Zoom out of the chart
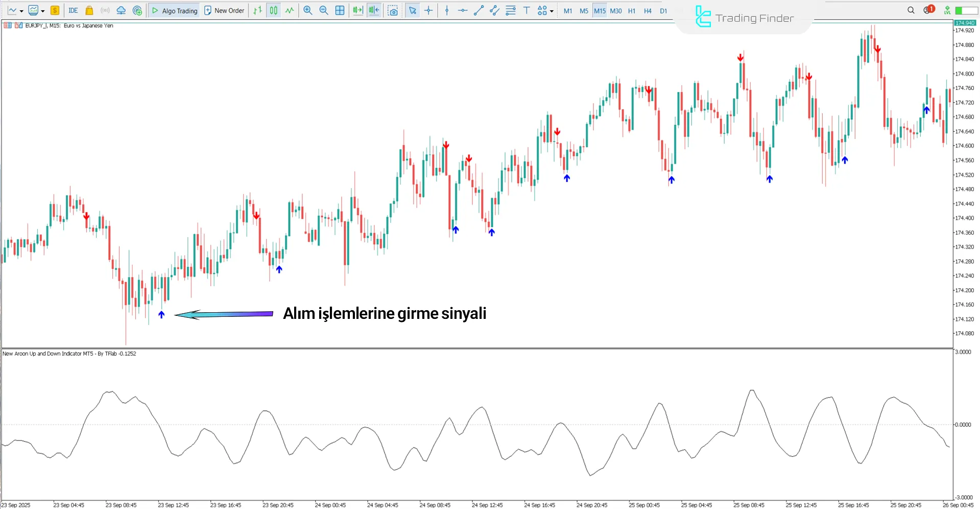 pyautogui.click(x=323, y=10)
